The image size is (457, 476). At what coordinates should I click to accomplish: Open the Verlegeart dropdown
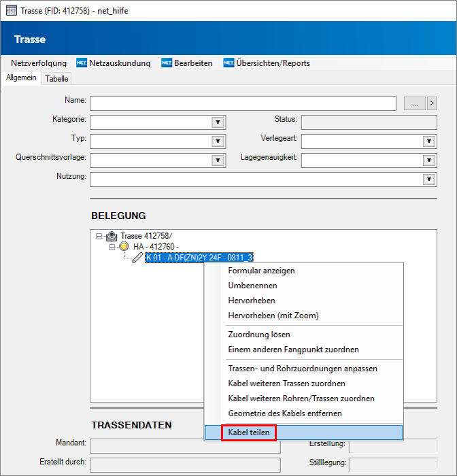[x=428, y=141]
